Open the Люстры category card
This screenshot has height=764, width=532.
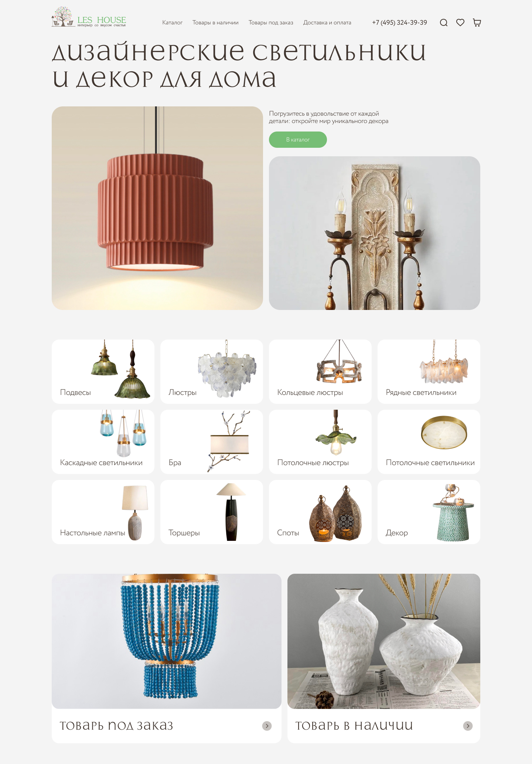(x=212, y=371)
